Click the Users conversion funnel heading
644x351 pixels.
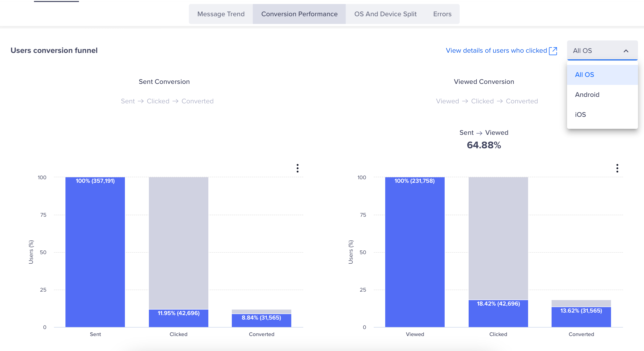pos(54,50)
